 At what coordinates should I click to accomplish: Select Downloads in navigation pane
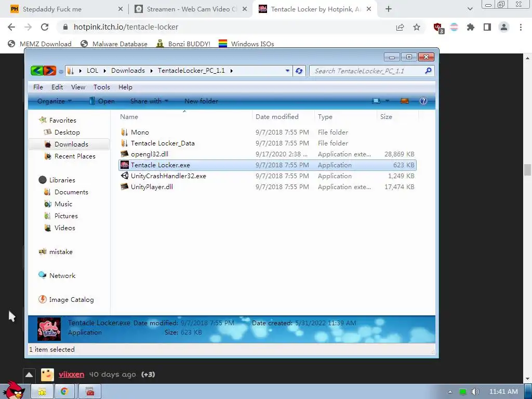pyautogui.click(x=69, y=144)
